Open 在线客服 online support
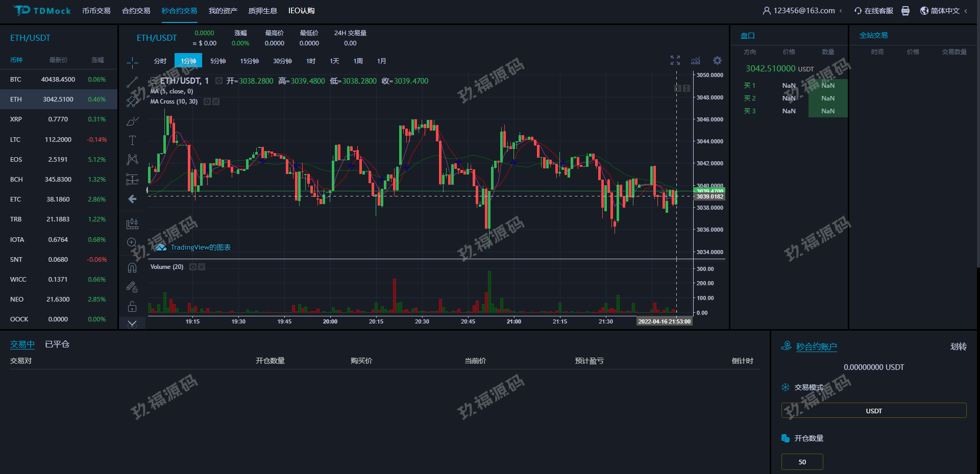 [x=874, y=11]
